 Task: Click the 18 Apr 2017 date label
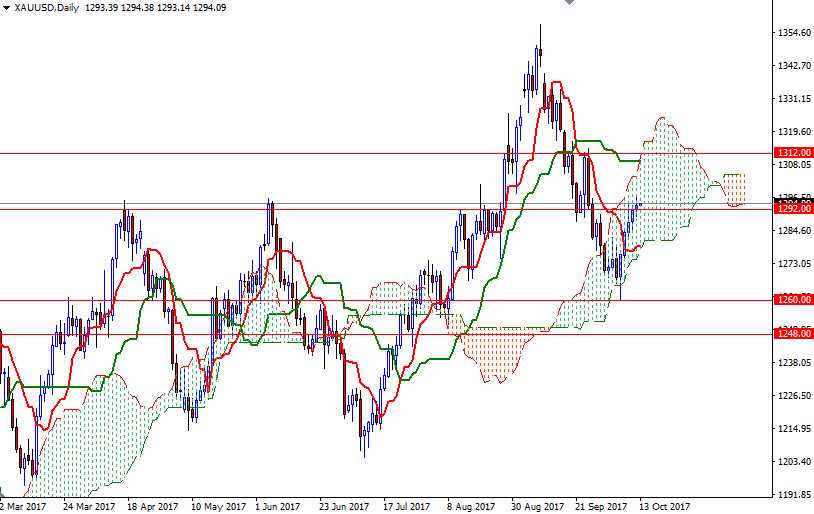(153, 506)
